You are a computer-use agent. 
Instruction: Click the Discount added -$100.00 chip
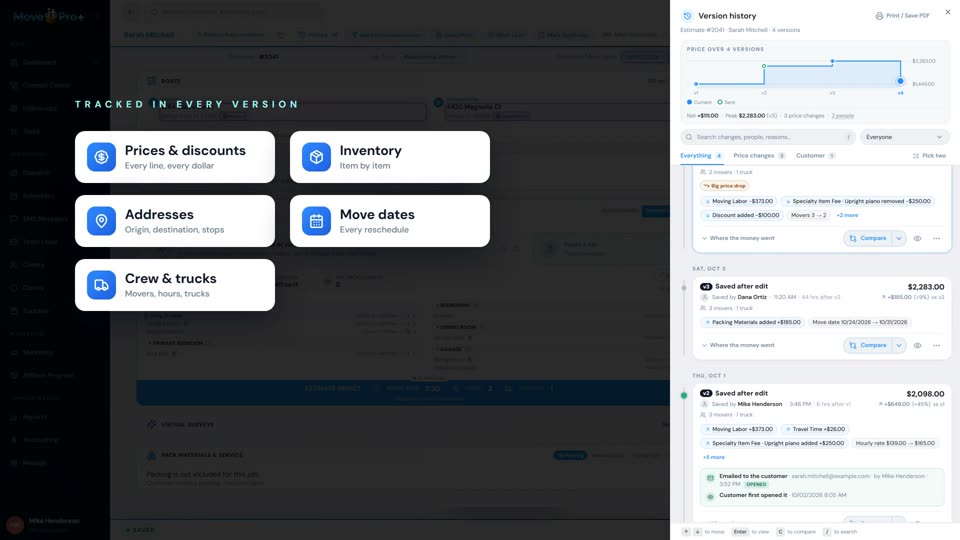[x=742, y=215]
